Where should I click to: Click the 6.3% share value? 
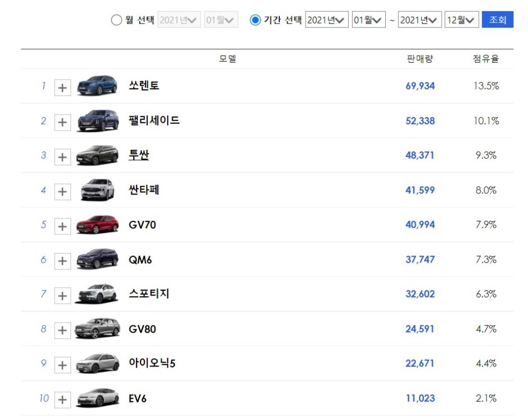click(486, 294)
